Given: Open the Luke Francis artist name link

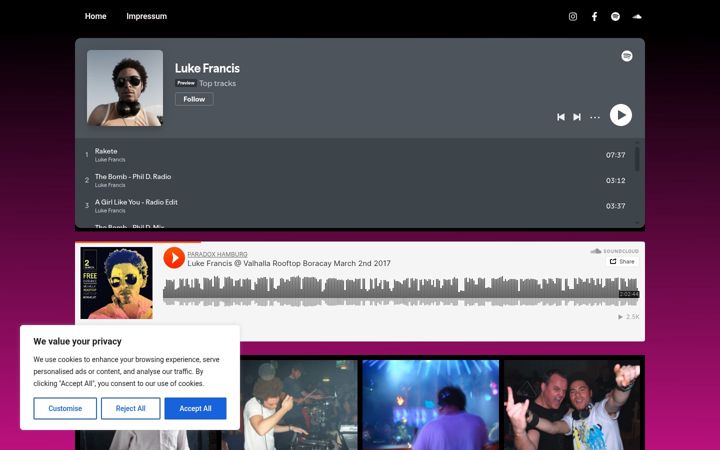Looking at the screenshot, I should [207, 68].
